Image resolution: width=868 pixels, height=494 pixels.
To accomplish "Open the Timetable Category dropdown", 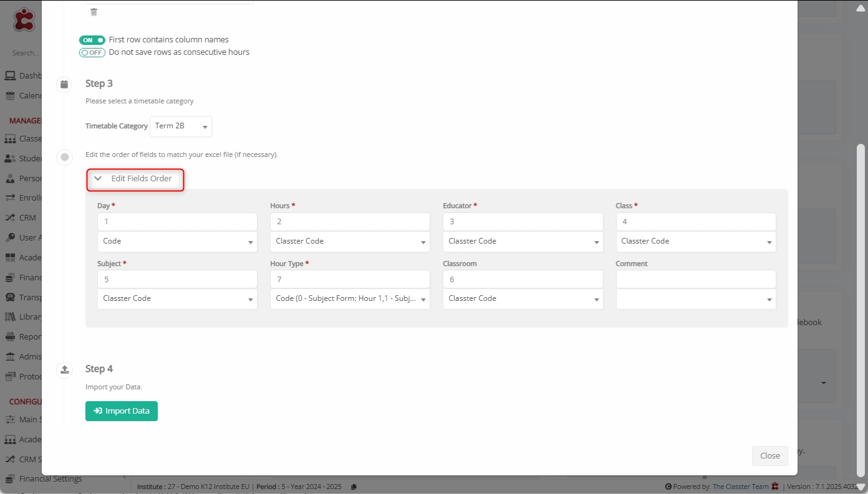I will click(x=181, y=126).
